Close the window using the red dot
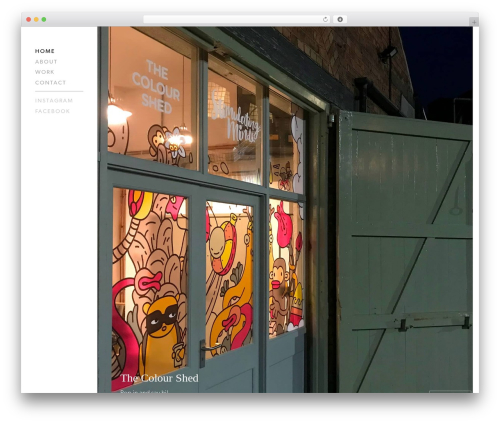 [x=29, y=20]
